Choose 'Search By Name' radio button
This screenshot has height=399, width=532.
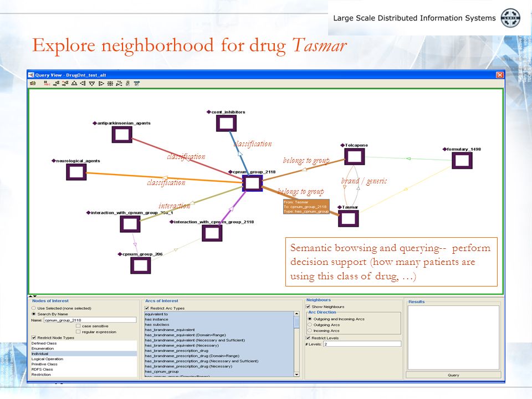click(x=34, y=314)
